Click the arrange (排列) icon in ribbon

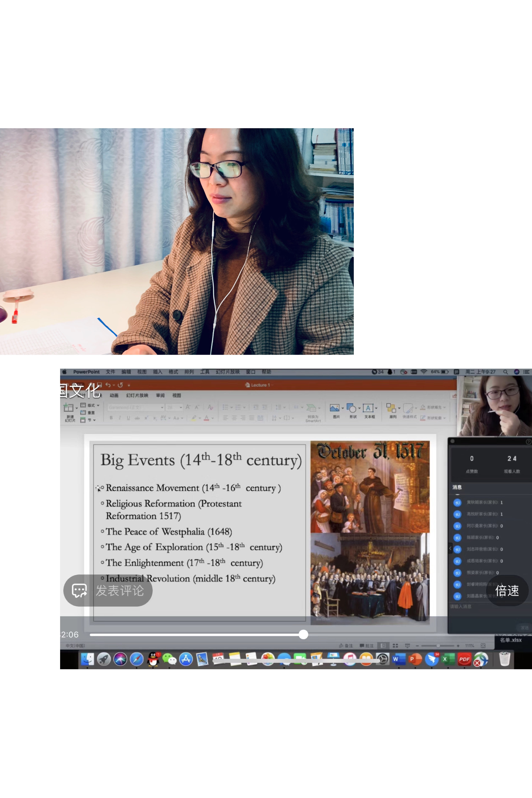point(391,408)
